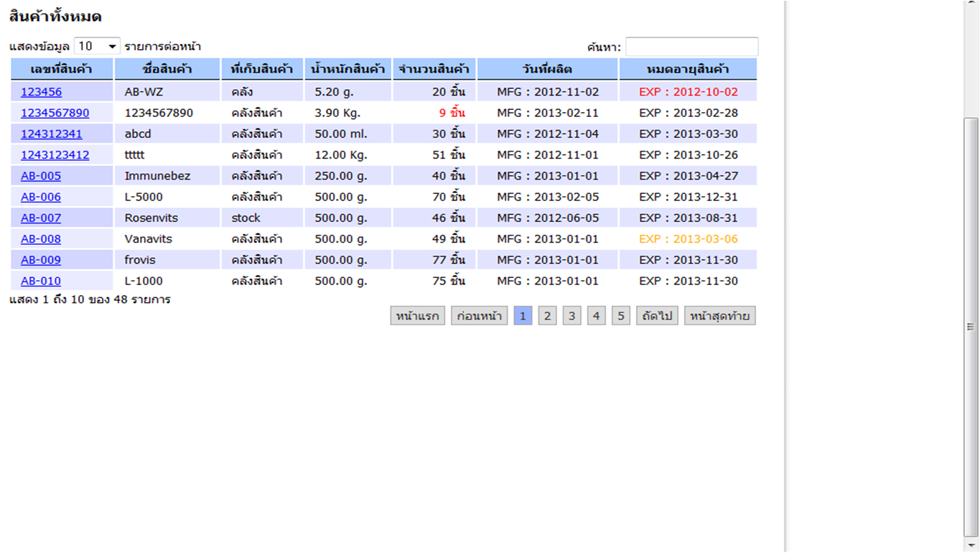Click MFG : 2013-02-11 date cell
The width and height of the screenshot is (980, 553).
[x=548, y=113]
